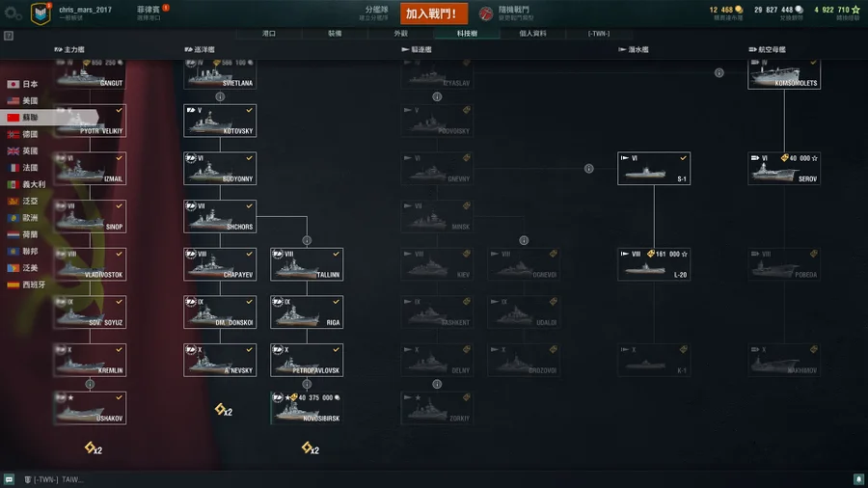Click info icon below Kremlin battleship
Image resolution: width=868 pixels, height=488 pixels.
(x=90, y=384)
